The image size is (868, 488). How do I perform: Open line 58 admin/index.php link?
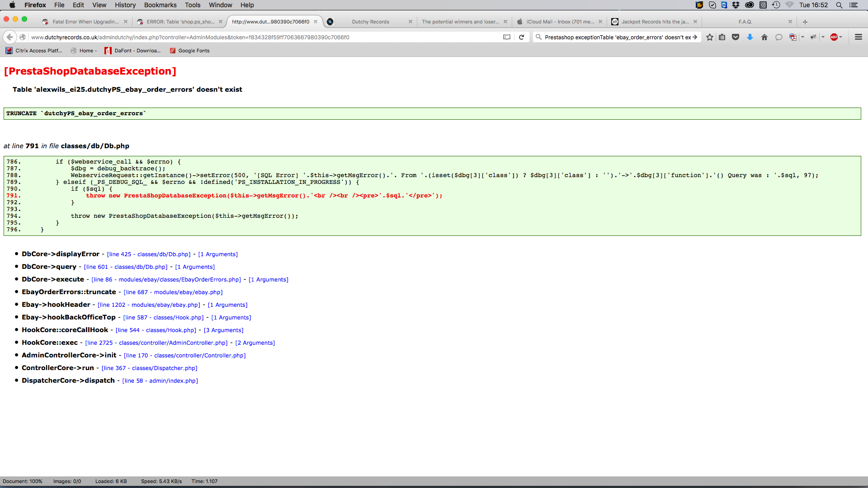(x=160, y=381)
